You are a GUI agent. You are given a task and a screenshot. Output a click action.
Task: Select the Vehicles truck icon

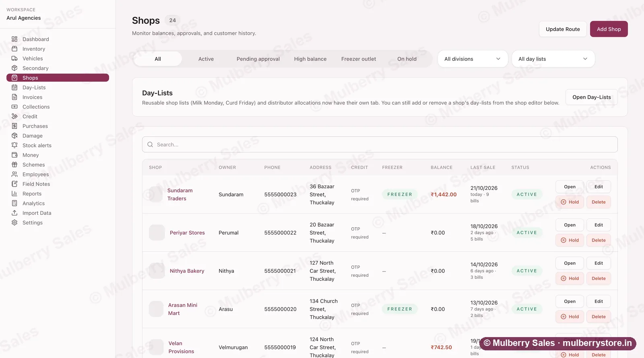[x=14, y=58]
